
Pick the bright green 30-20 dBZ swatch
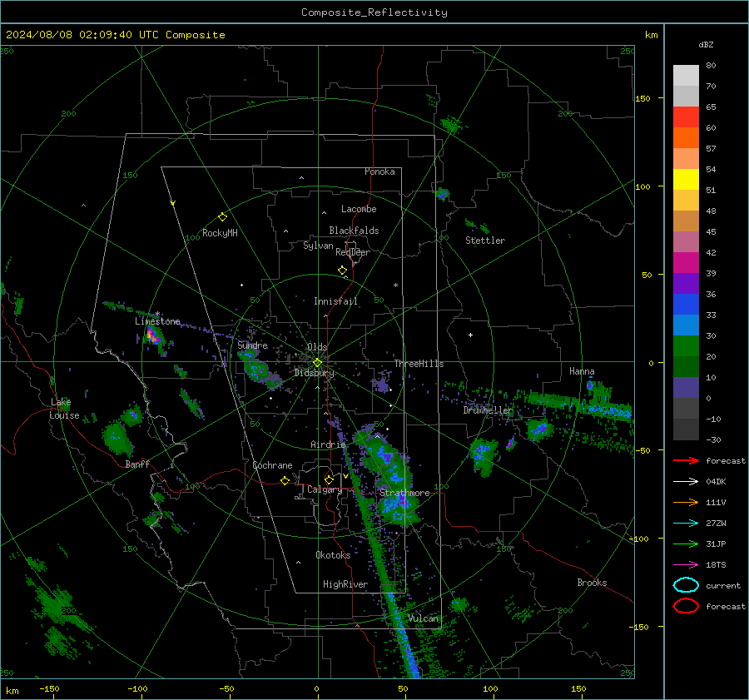click(686, 346)
